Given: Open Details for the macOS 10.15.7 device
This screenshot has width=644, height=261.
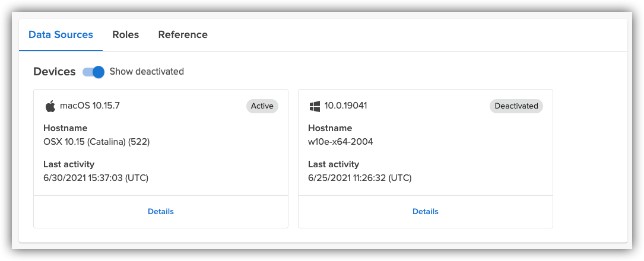Looking at the screenshot, I should 161,211.
